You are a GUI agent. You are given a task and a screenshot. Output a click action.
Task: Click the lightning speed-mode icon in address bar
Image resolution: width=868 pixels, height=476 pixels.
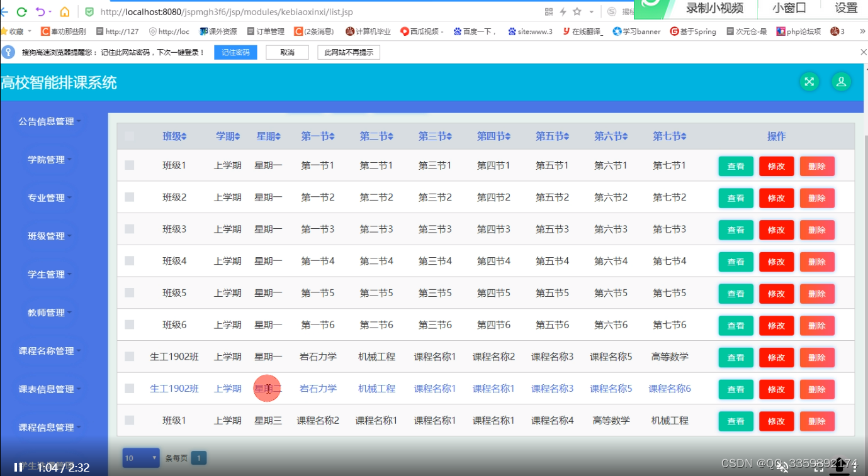click(563, 12)
